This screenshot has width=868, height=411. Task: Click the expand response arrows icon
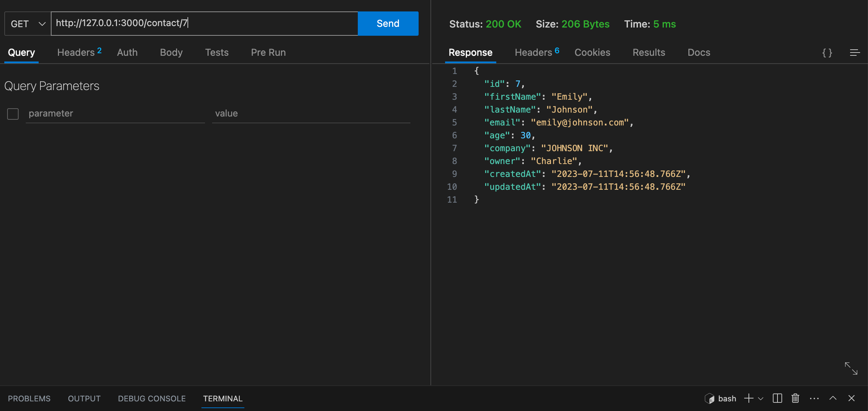(x=851, y=368)
